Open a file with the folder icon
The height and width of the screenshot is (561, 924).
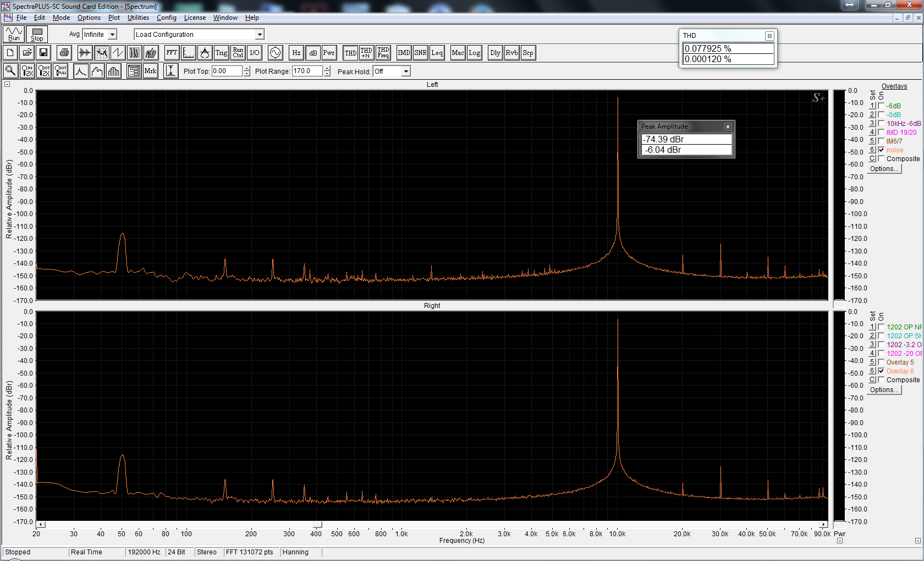point(27,53)
